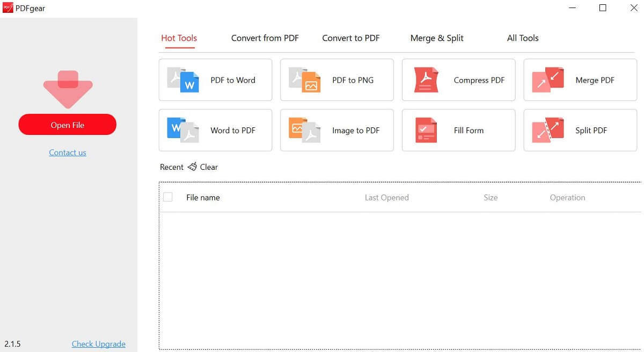Screen dimensions: 644x352
Task: Minimize the PDFgear window
Action: pos(572,8)
